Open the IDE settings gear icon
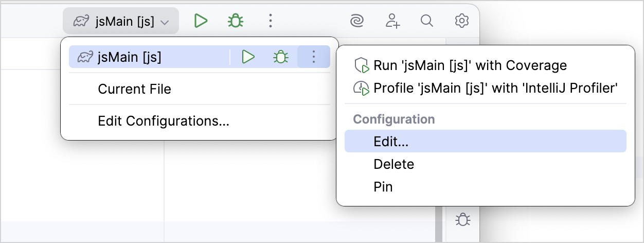The image size is (644, 243). point(461,21)
